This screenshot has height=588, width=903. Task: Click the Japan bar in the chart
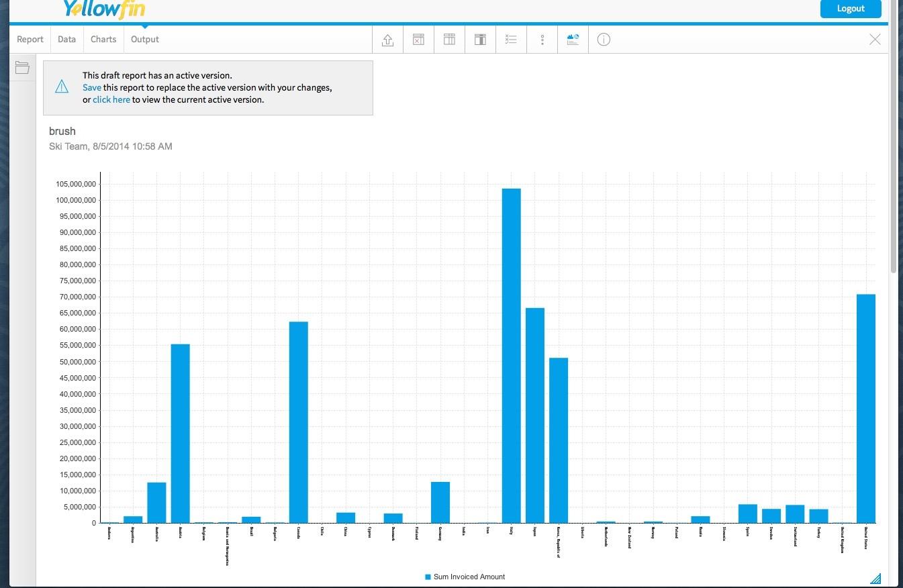pos(535,415)
